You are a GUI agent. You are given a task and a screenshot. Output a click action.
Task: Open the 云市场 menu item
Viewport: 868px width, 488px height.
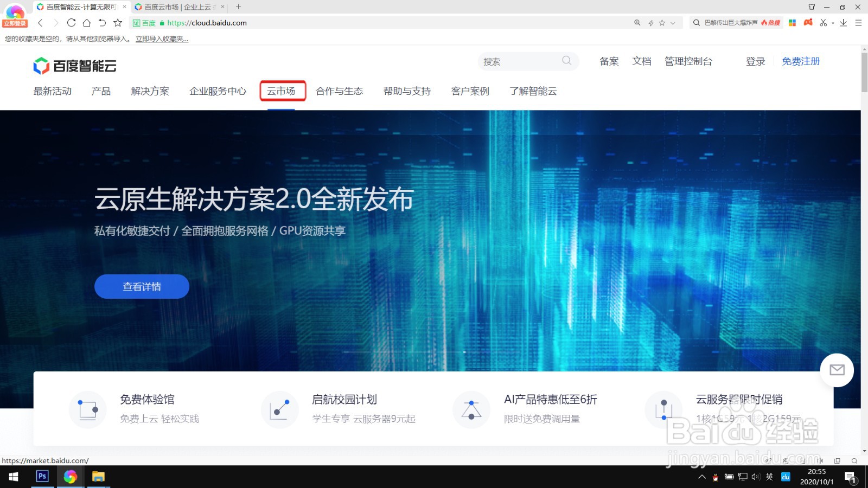pos(281,91)
